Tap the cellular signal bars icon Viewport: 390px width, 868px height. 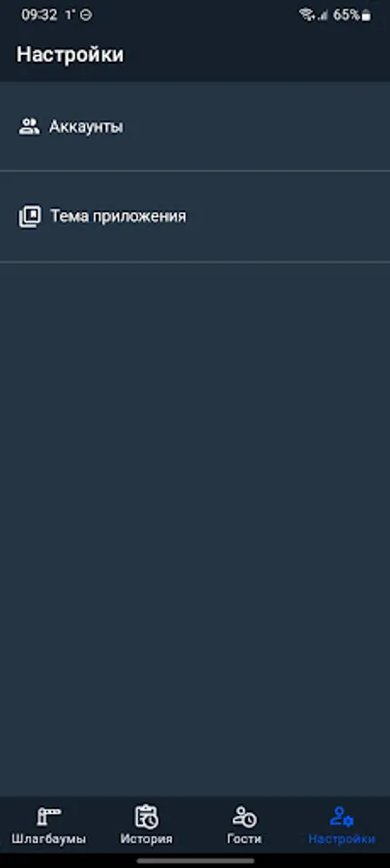click(x=322, y=15)
